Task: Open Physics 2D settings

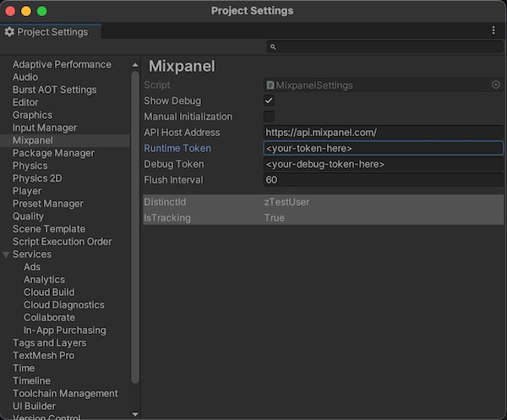Action: click(37, 178)
